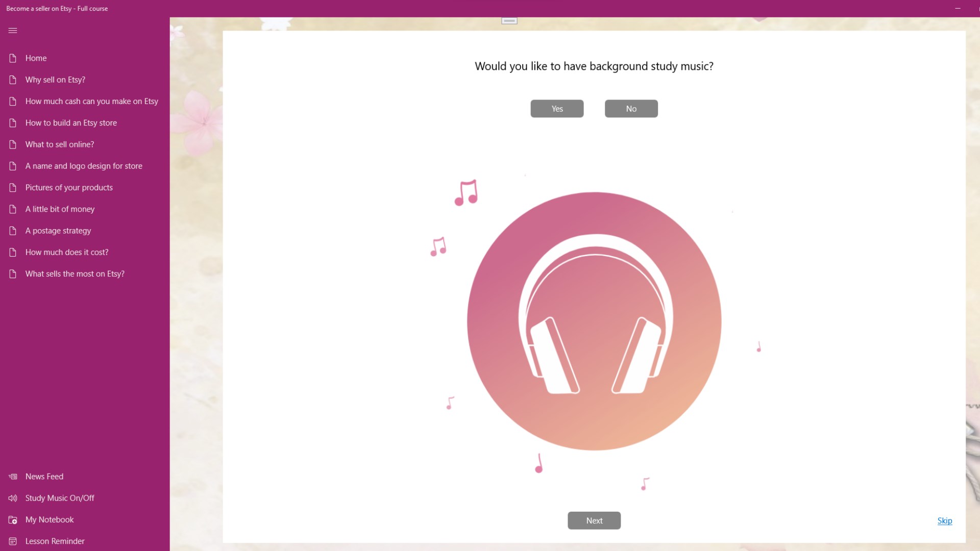Click the headphones illustration
The height and width of the screenshot is (551, 980).
pyautogui.click(x=594, y=321)
